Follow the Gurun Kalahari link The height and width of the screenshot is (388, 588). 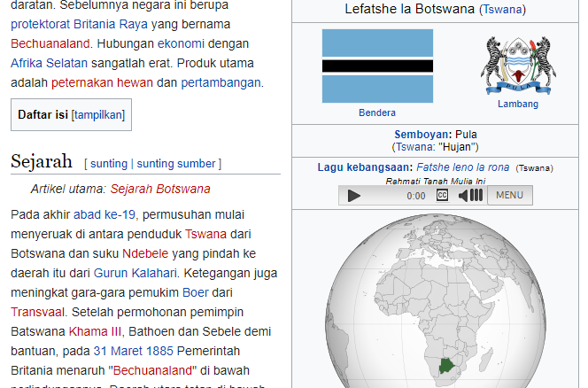135,273
